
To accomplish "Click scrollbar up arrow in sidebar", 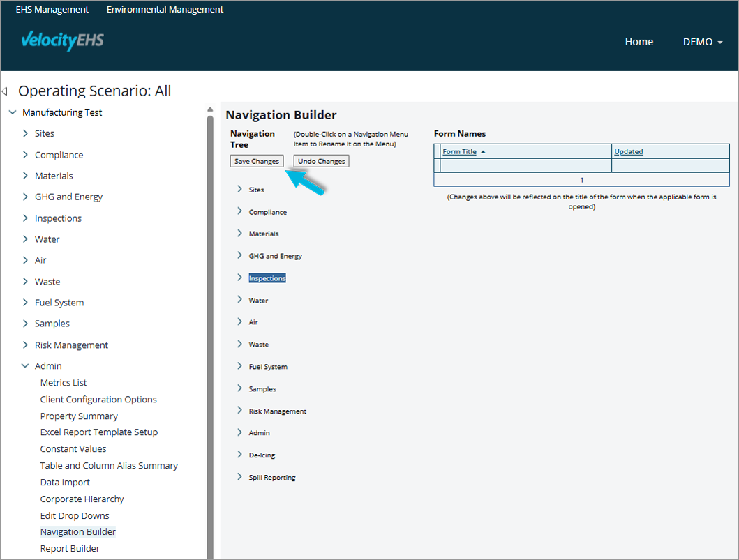I will click(210, 109).
